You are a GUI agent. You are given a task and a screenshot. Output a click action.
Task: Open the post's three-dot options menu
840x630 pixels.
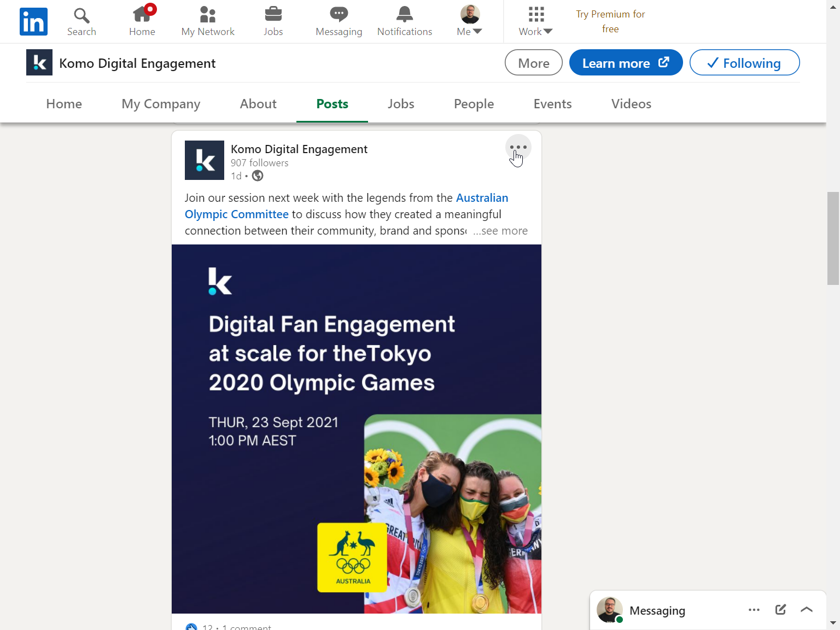coord(518,147)
